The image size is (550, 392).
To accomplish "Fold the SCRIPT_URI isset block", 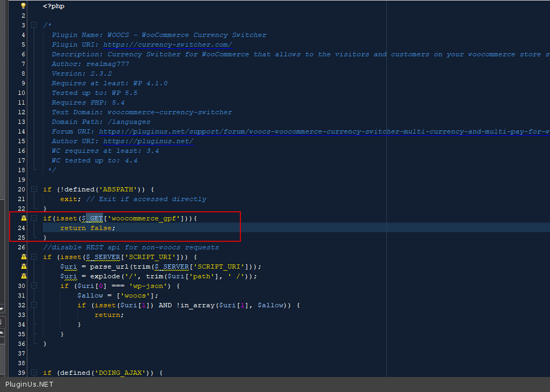I will pos(34,257).
